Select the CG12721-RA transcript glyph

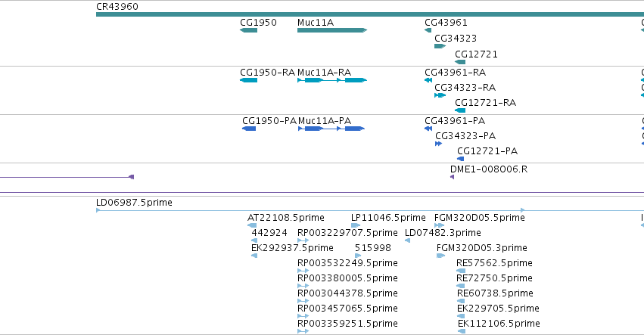pos(460,110)
